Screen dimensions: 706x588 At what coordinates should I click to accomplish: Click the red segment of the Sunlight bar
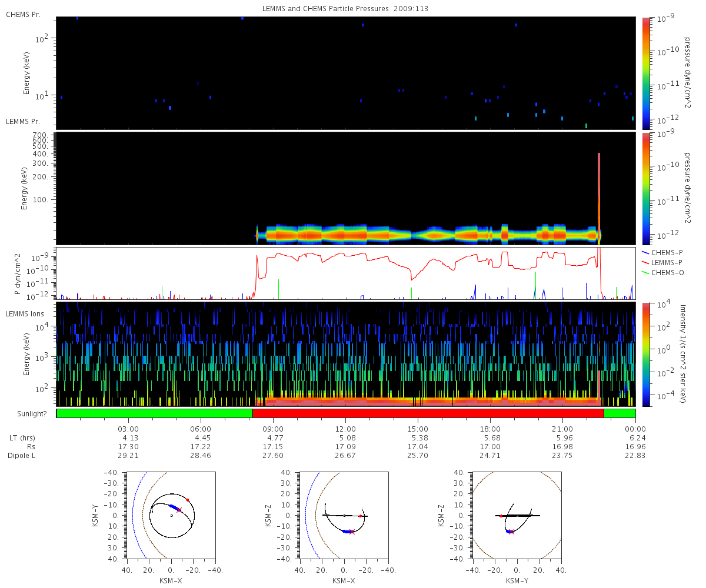point(428,413)
